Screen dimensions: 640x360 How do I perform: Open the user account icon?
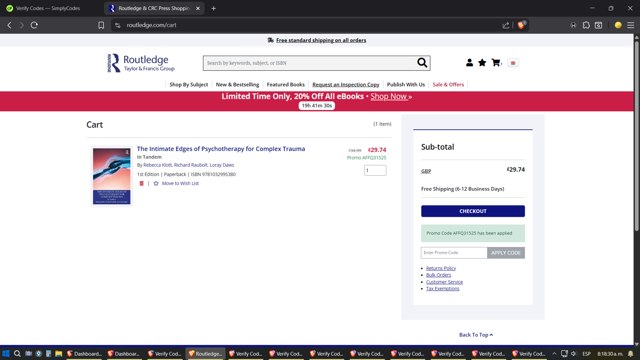click(x=469, y=63)
